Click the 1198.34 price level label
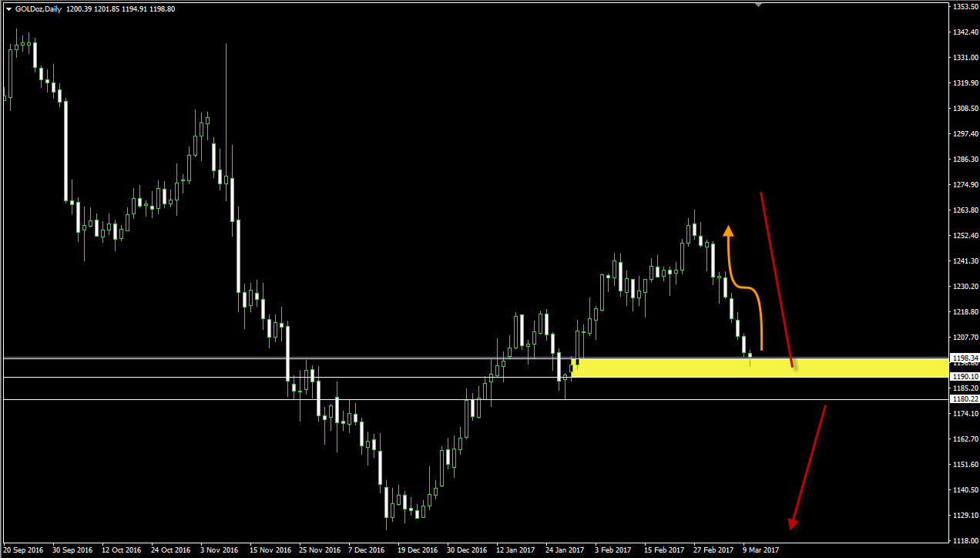 click(965, 358)
